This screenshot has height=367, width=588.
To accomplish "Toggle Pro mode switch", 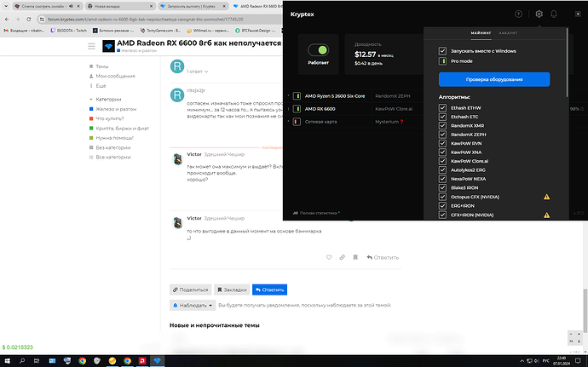I will pyautogui.click(x=442, y=61).
